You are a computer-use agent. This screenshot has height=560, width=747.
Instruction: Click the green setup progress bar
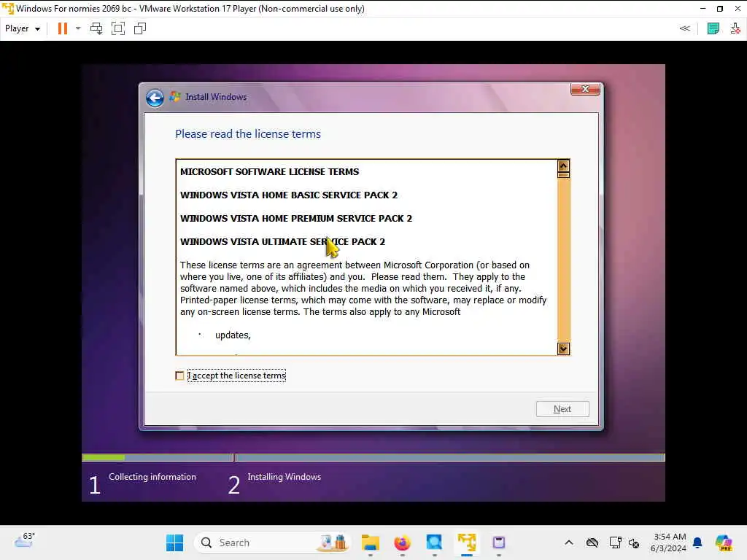pos(104,458)
